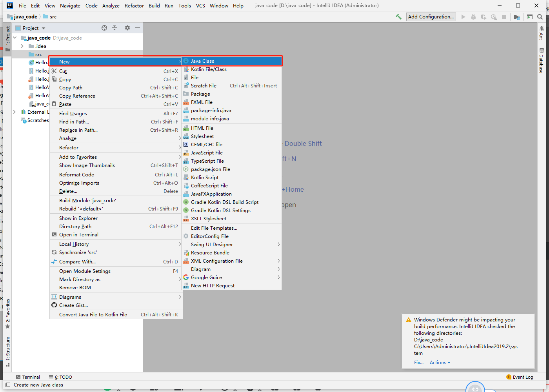Click the Project panel settings gear
Viewport: 549px width, 392px height.
(127, 28)
